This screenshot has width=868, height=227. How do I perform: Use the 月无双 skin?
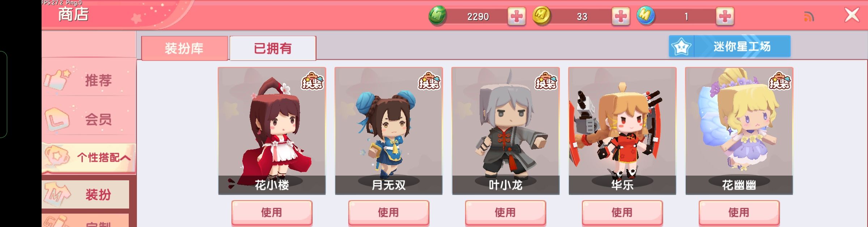388,213
